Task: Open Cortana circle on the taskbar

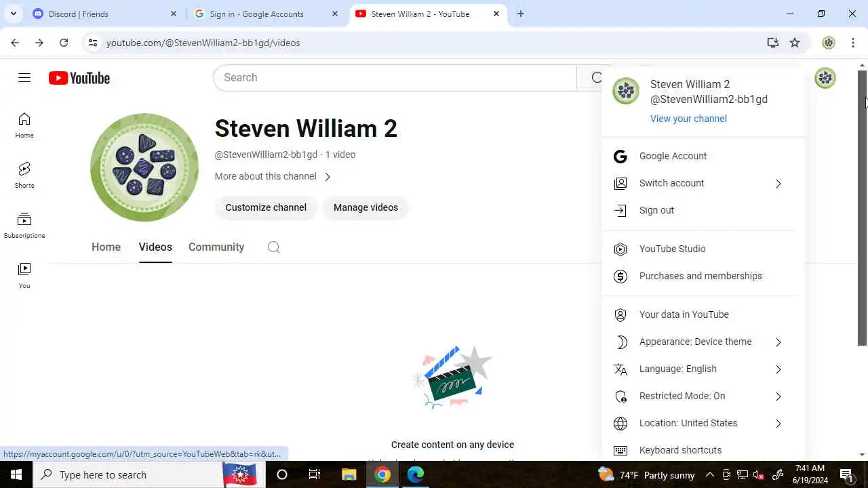Action: 281,474
